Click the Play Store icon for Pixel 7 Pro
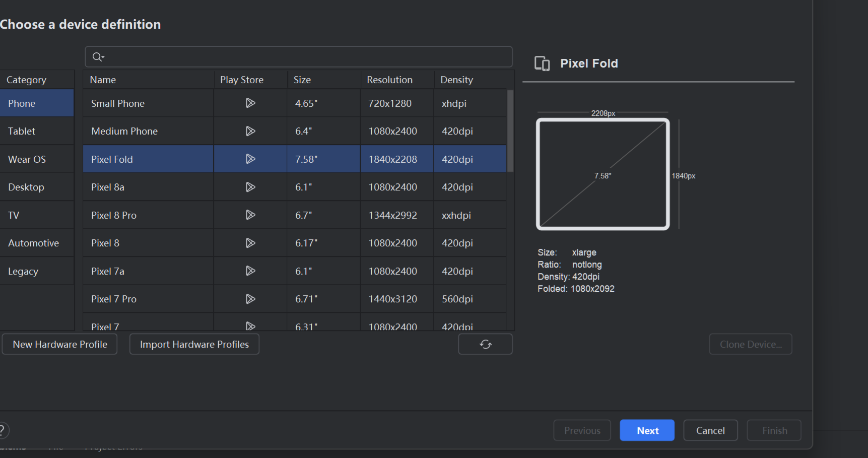 click(250, 299)
